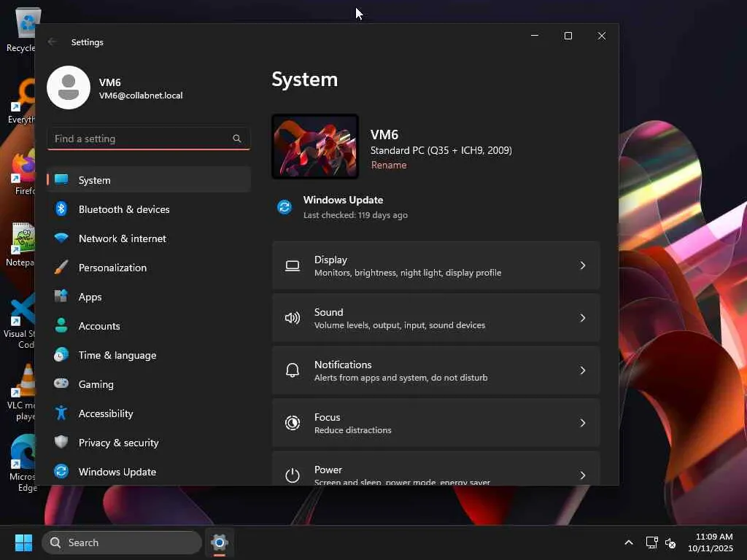Click the muted volume tray icon
The width and height of the screenshot is (747, 560).
point(670,542)
